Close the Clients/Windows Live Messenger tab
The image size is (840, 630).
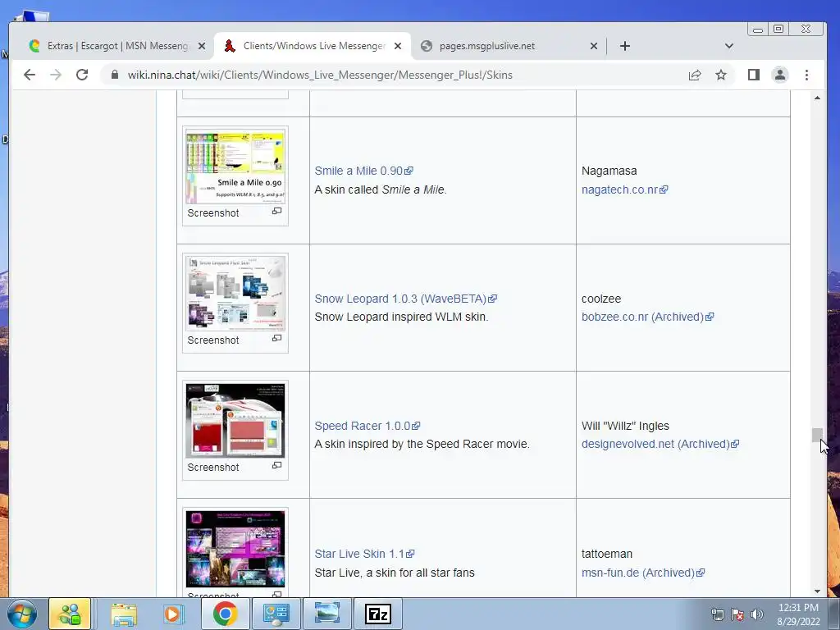(398, 46)
